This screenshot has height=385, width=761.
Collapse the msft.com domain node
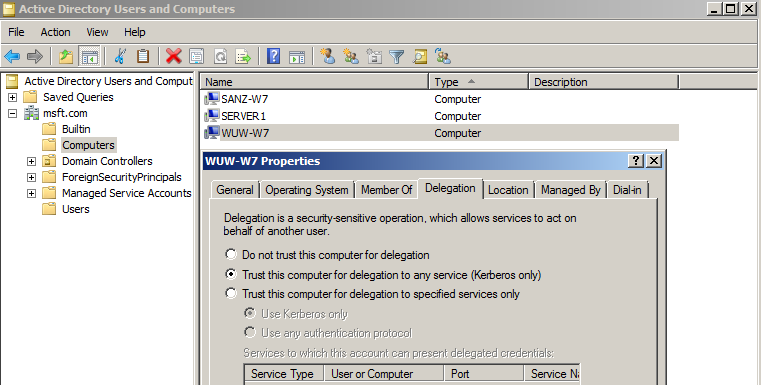point(13,113)
